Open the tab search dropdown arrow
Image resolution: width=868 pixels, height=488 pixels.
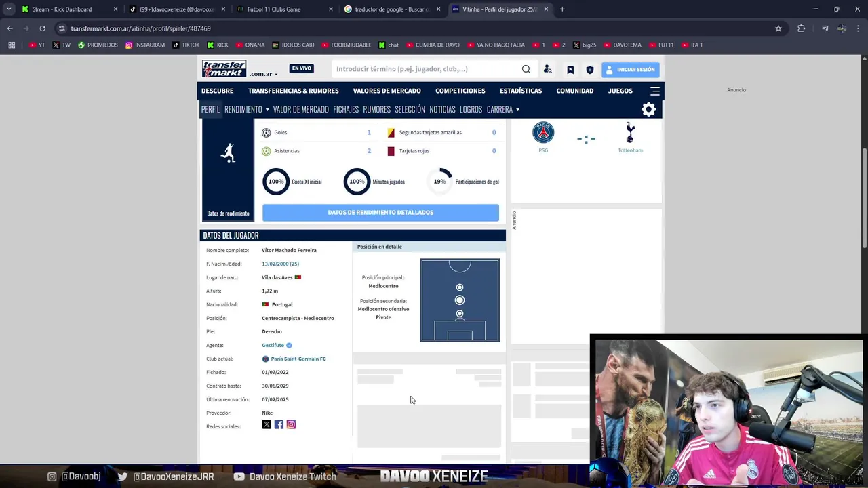pos(9,9)
